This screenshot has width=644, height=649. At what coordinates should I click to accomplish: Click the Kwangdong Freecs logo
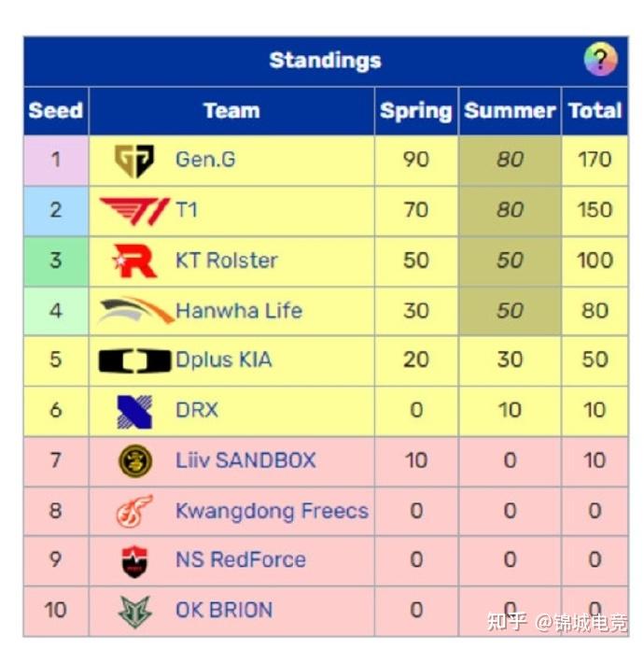tap(134, 511)
